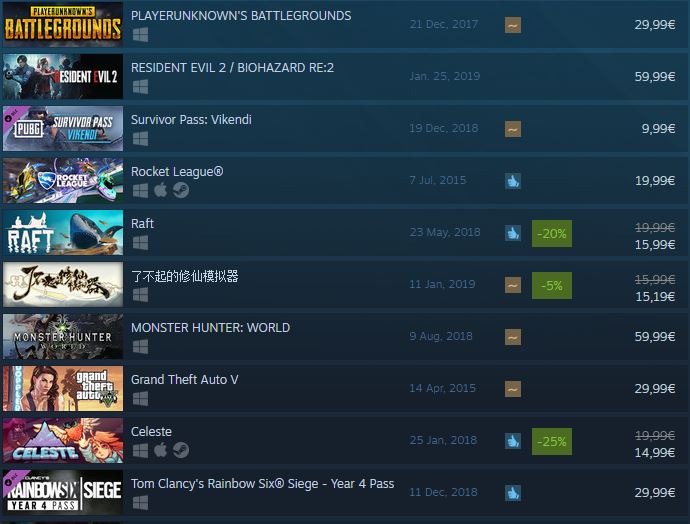Image resolution: width=690 pixels, height=524 pixels.
Task: Click the Apple icon under Celeste
Action: (161, 450)
